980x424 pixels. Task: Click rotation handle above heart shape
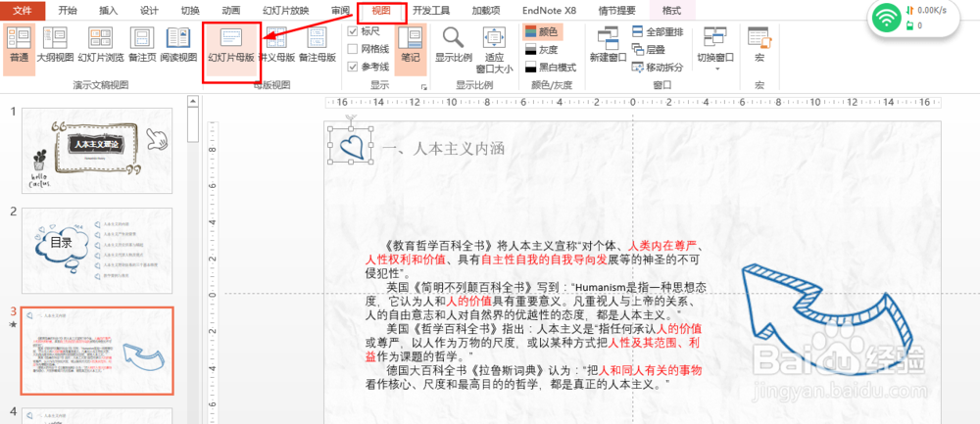351,117
